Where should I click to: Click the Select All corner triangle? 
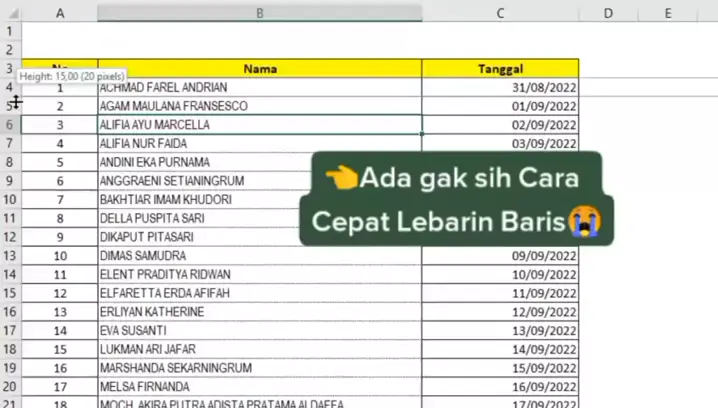click(x=10, y=13)
